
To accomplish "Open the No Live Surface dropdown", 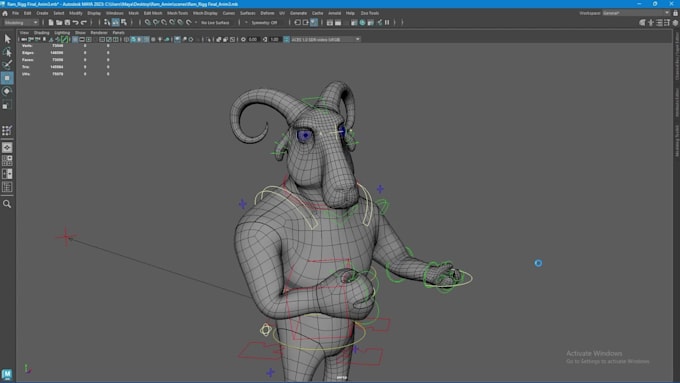I will click(215, 23).
